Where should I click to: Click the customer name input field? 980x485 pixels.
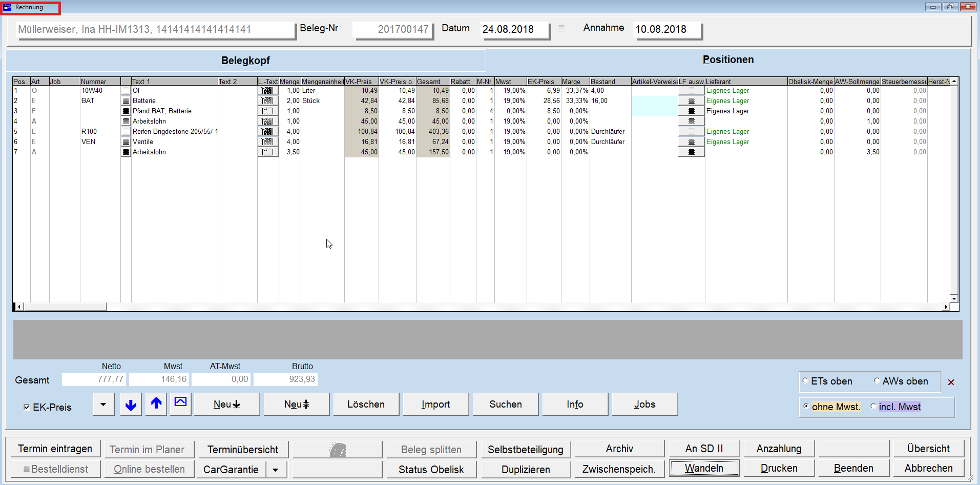tap(156, 29)
